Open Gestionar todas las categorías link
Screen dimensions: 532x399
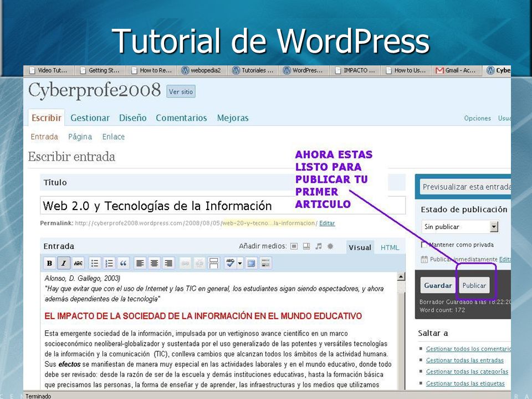tap(467, 372)
